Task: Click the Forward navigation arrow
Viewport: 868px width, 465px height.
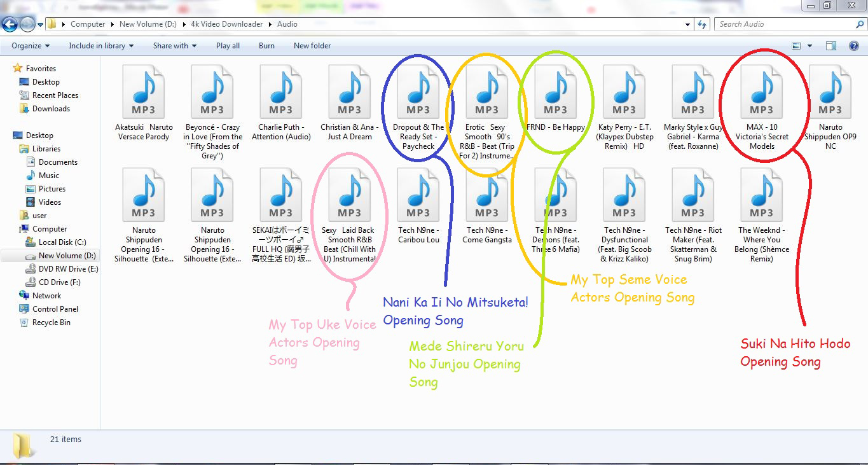Action: pos(27,24)
